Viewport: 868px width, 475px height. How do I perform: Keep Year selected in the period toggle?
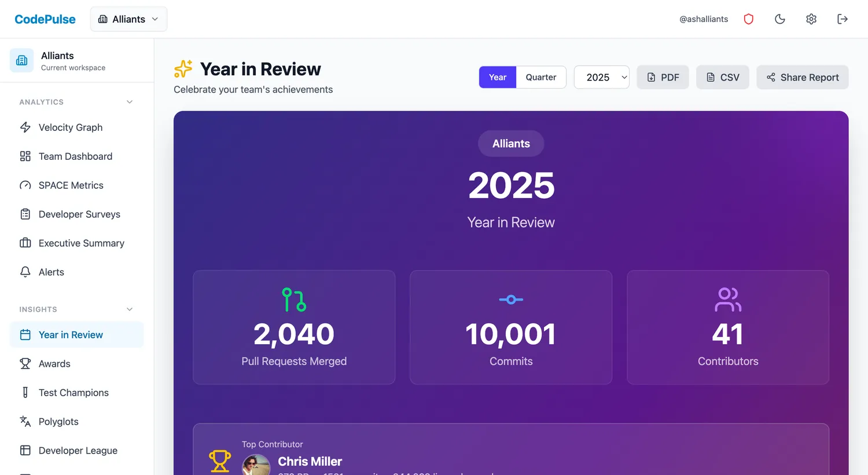(x=497, y=77)
